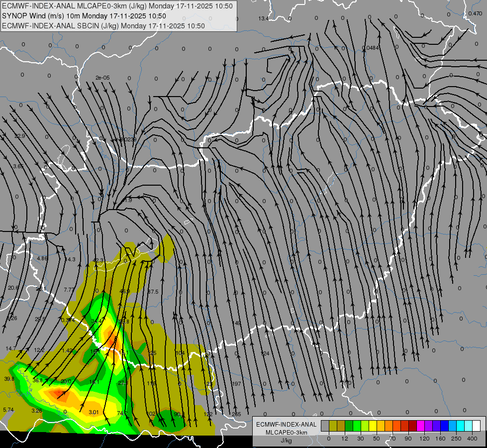Screen dimensions: 487x448
Task: Pick the pure blue swatch in the legend
Action: tap(445, 426)
